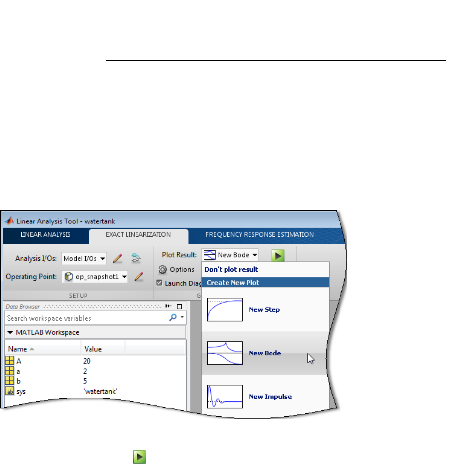Image resolution: width=476 pixels, height=464 pixels.
Task: Open the Analysis I/Os Model I/Os dropdown
Action: coord(84,258)
